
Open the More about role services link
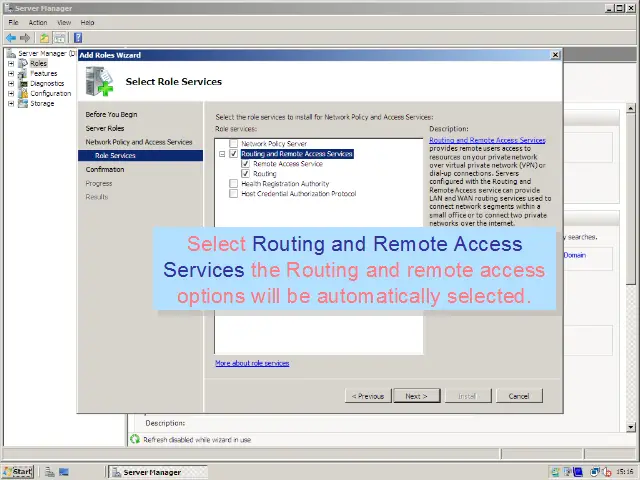click(252, 363)
